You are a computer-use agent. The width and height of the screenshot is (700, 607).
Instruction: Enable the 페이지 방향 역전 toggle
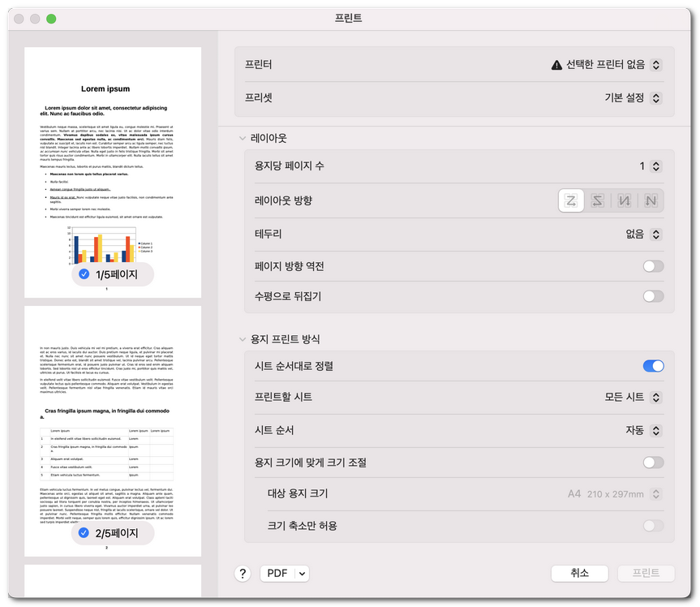(x=652, y=265)
